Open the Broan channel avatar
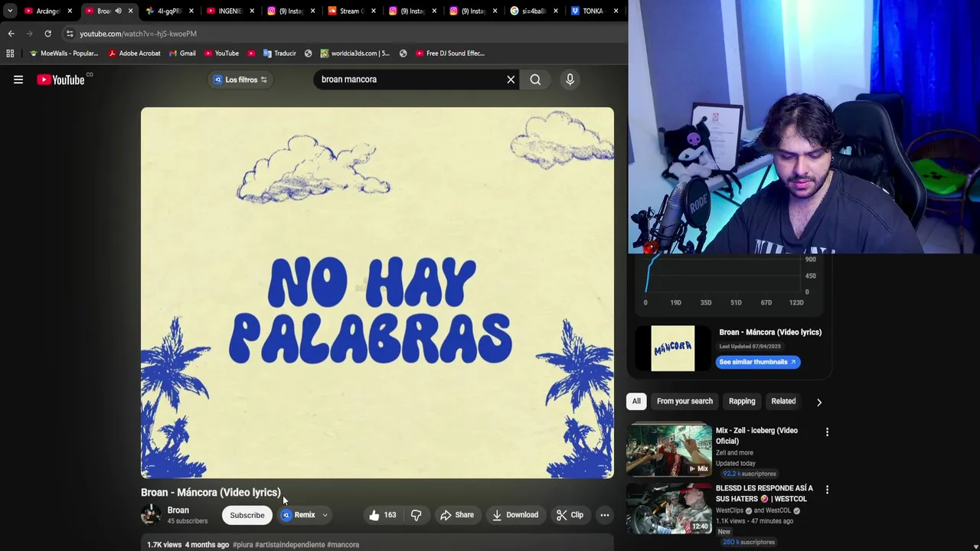Screen dimensions: 980x551 [x=152, y=515]
